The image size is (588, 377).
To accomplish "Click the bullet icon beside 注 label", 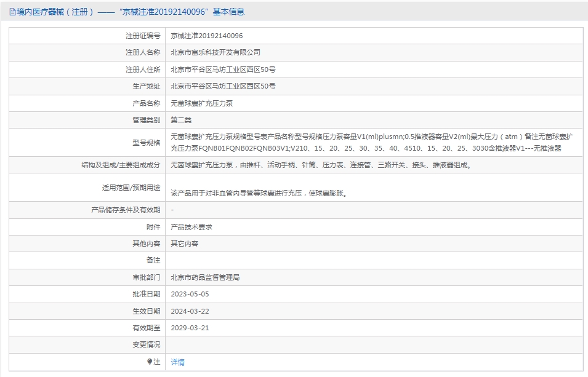I will (150, 362).
